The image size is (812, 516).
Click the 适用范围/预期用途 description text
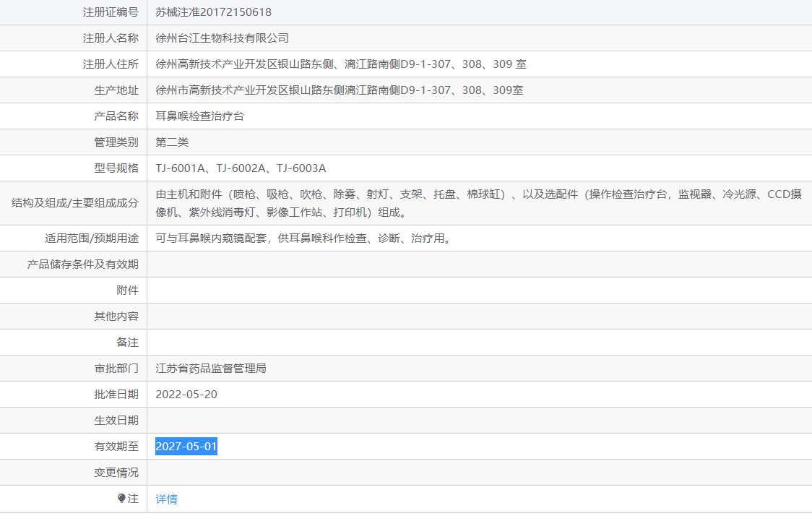coord(304,238)
